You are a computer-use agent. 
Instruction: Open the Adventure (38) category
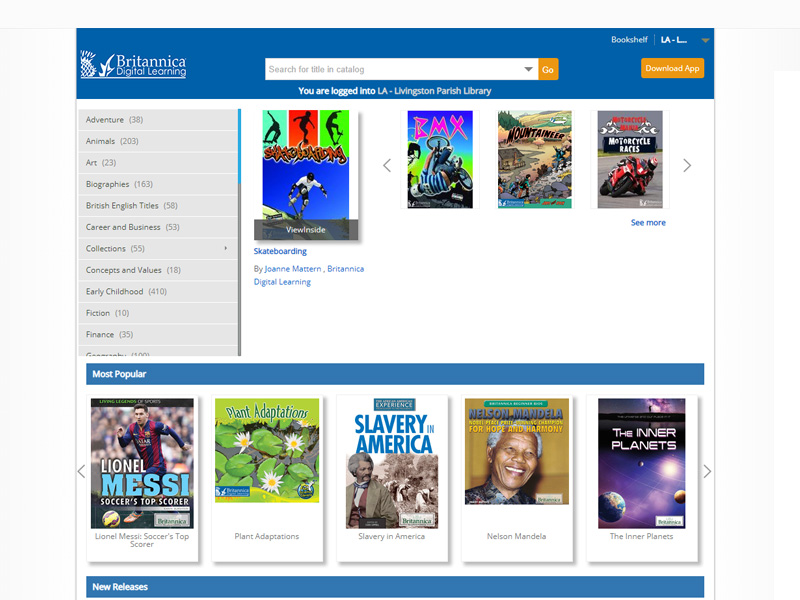(x=158, y=119)
